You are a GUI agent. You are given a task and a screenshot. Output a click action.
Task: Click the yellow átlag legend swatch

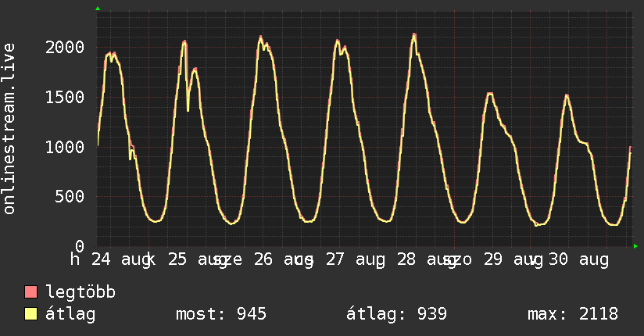pos(30,314)
